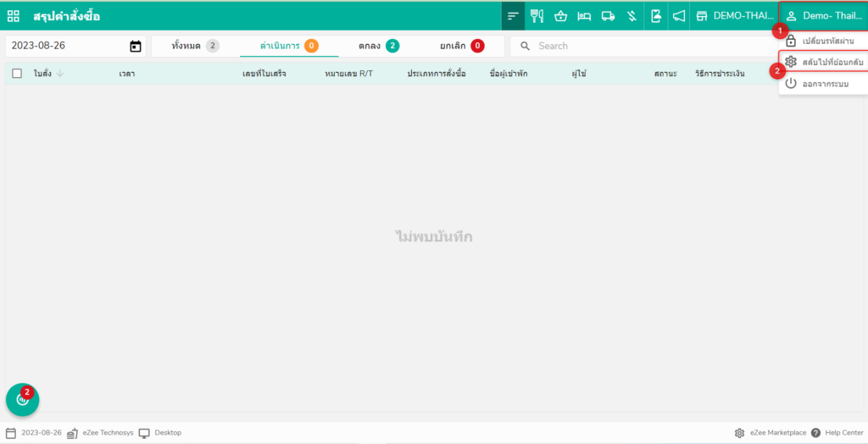Switch to the ตกลง tab
Screen dimensions: 868x444
379,46
